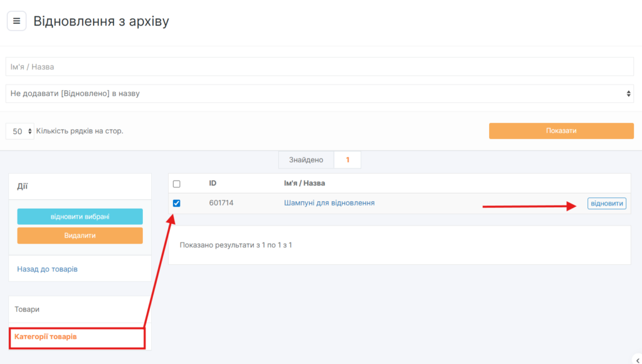Uncheck the checkbox for row 601714
The height and width of the screenshot is (364, 642).
pos(176,203)
